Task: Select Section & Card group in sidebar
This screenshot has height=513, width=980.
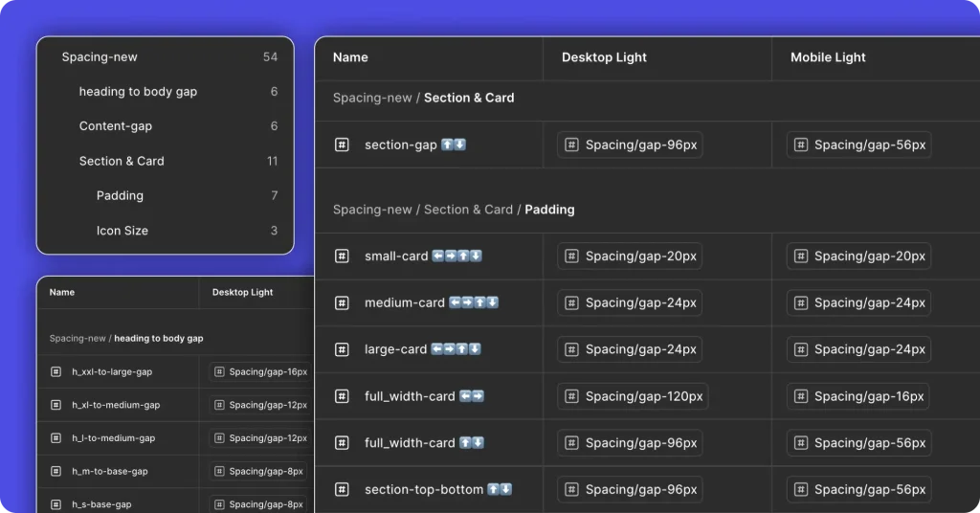Action: 165,161
